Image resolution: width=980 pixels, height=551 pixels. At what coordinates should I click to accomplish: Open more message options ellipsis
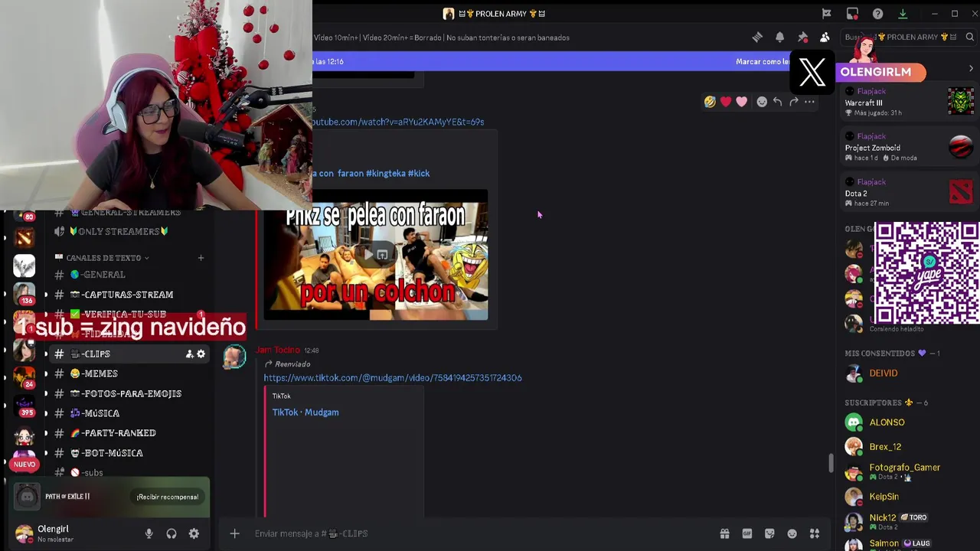click(x=810, y=102)
